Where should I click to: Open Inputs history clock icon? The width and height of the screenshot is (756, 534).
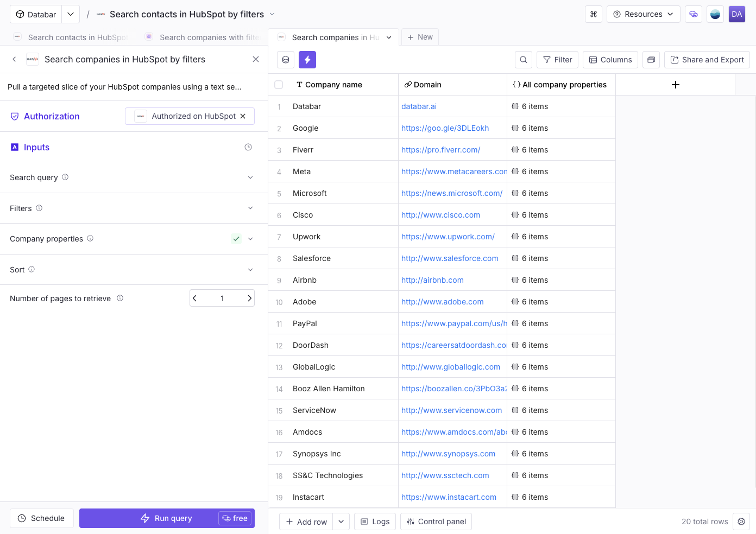(x=248, y=147)
